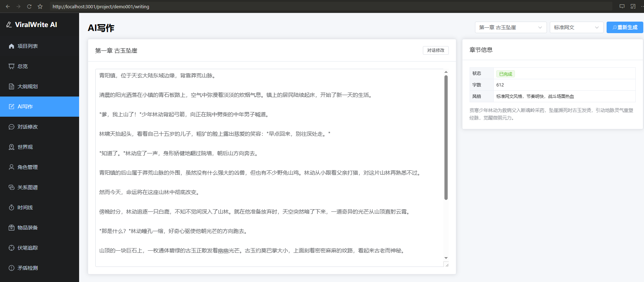Open 总览 in the sidebar
The width and height of the screenshot is (644, 282).
click(x=40, y=66)
